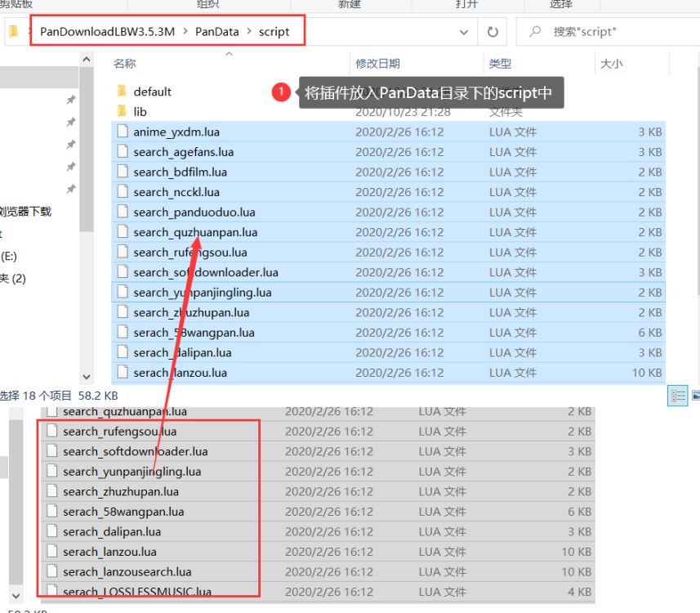
Task: Expand chevron after PanDownloadLBW3.5.3M breadcrumb
Action: tap(185, 32)
